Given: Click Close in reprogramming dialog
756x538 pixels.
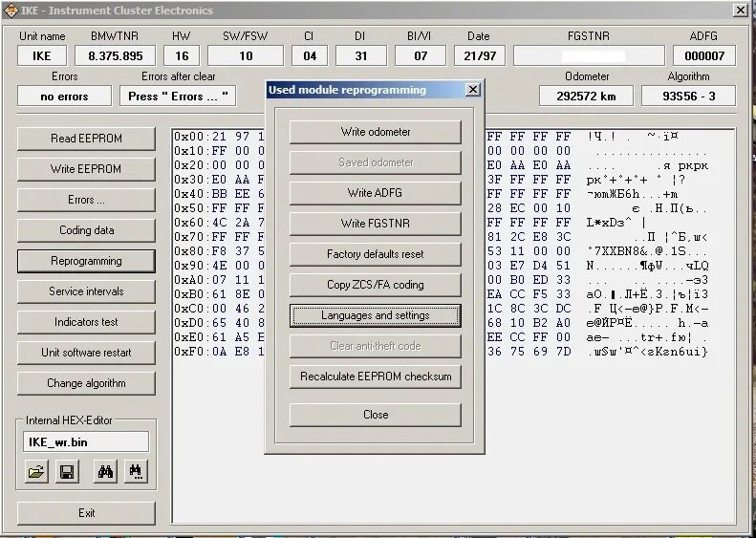Looking at the screenshot, I should (x=375, y=415).
